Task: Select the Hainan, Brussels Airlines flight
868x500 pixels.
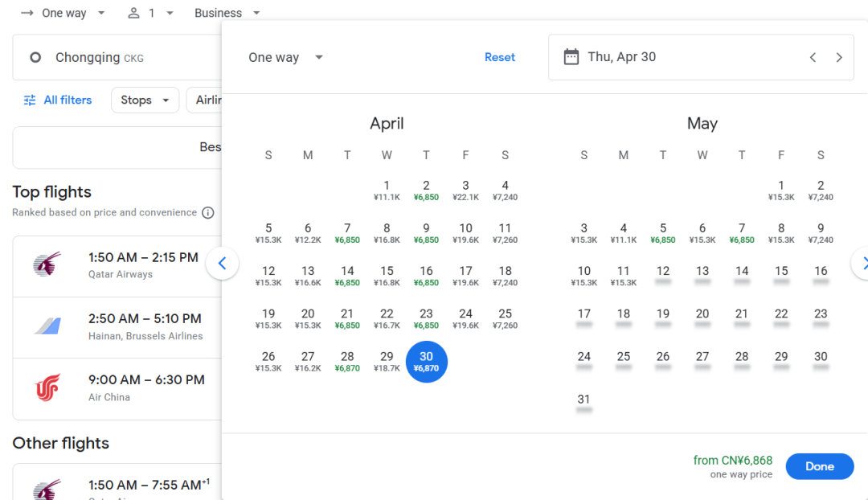Action: point(117,327)
